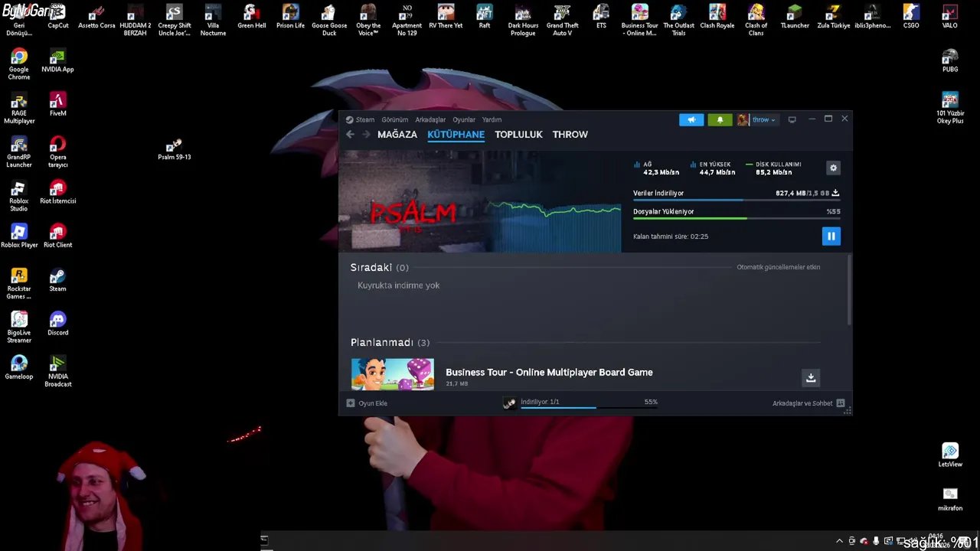Go back with Steam's left arrow

(350, 135)
